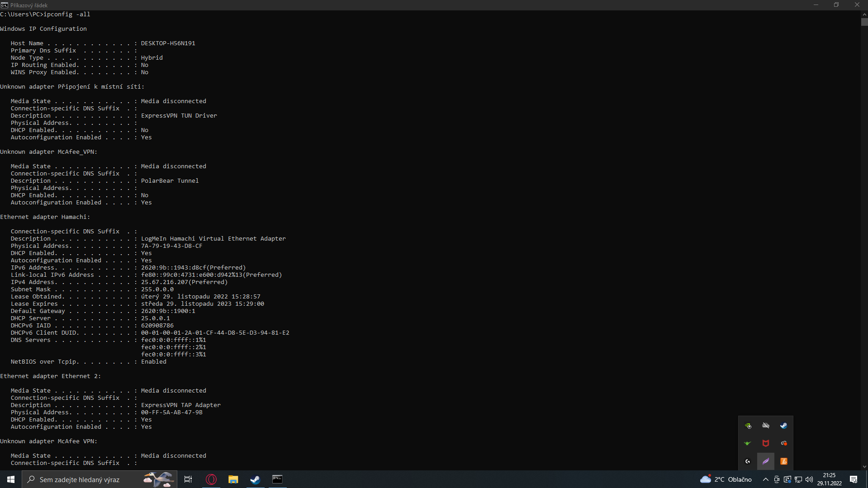The height and width of the screenshot is (488, 868).
Task: Open File Explorer from the taskbar
Action: [233, 479]
